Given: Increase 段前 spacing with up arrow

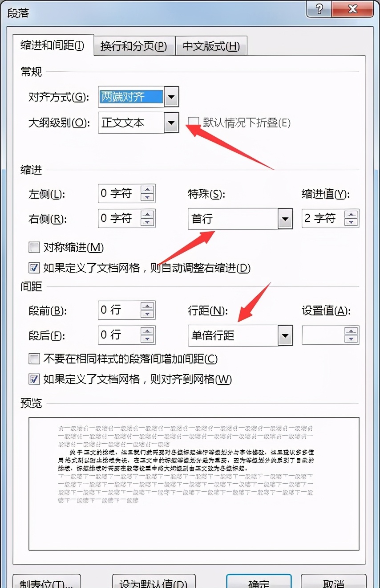Looking at the screenshot, I should [x=147, y=306].
